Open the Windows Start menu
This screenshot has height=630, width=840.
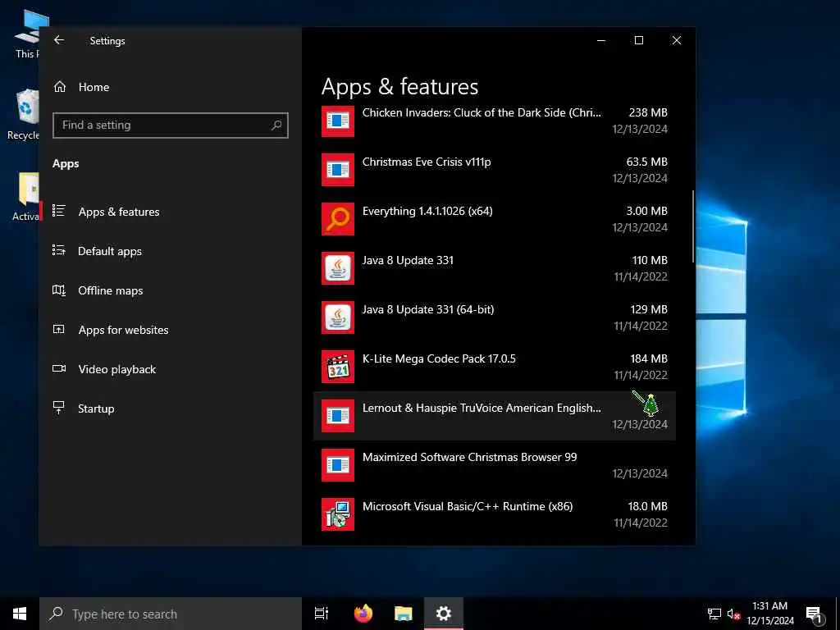point(20,614)
